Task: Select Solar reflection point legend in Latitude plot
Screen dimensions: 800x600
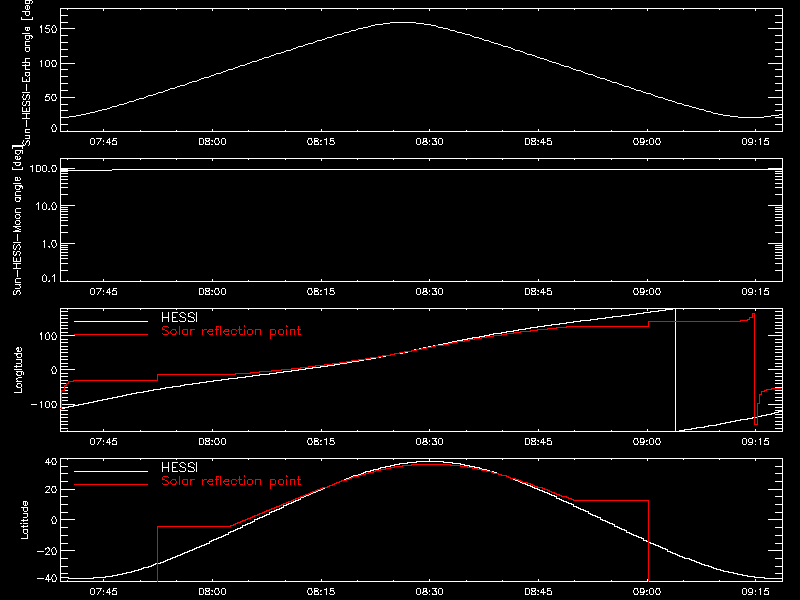Action: point(231,481)
